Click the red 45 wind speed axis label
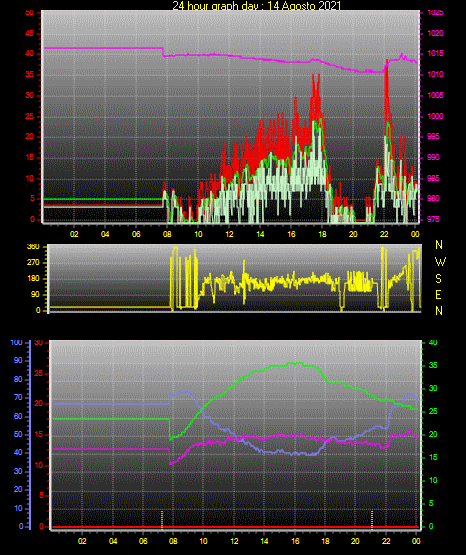This screenshot has width=466, height=555. (x=30, y=34)
